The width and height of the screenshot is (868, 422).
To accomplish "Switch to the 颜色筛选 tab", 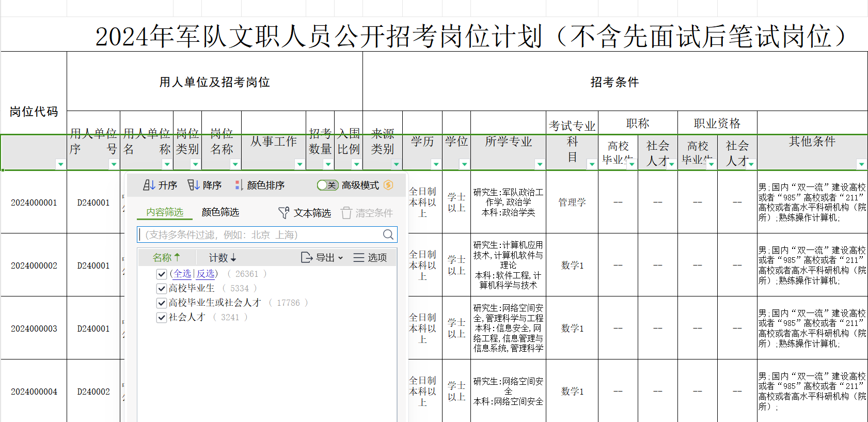I will point(220,212).
